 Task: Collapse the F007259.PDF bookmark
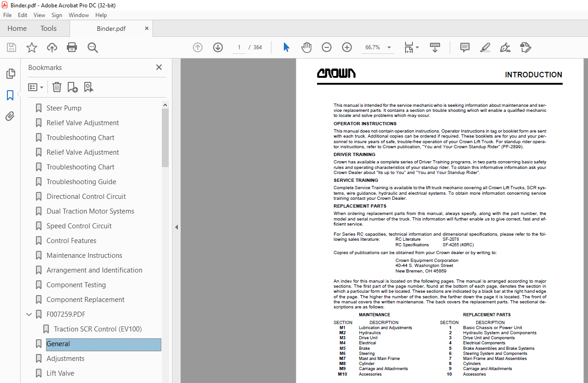click(29, 314)
